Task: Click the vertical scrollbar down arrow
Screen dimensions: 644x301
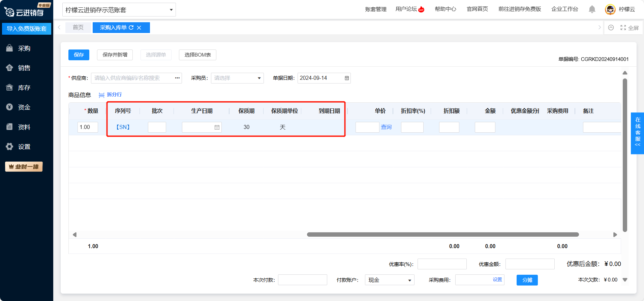Action: pos(625,280)
